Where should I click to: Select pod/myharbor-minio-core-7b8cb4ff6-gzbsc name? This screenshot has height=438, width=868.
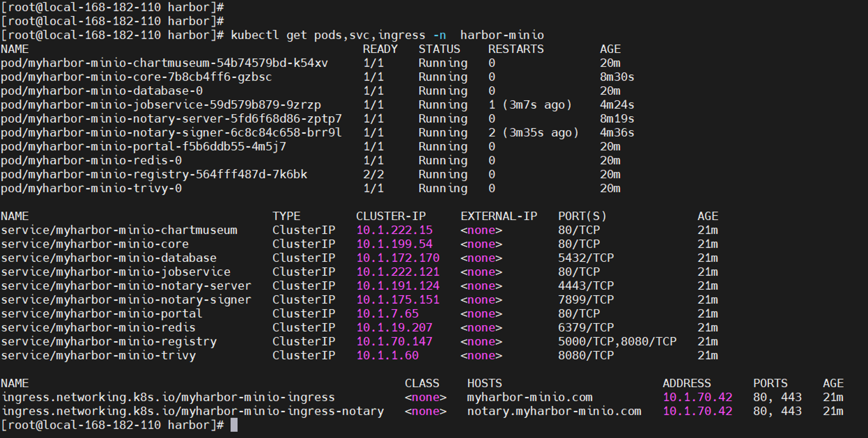[x=136, y=77]
